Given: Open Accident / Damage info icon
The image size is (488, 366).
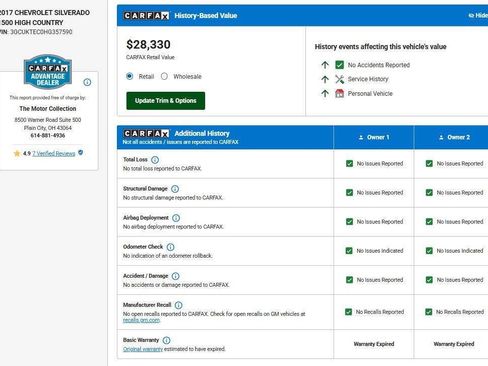Looking at the screenshot, I should [x=175, y=276].
